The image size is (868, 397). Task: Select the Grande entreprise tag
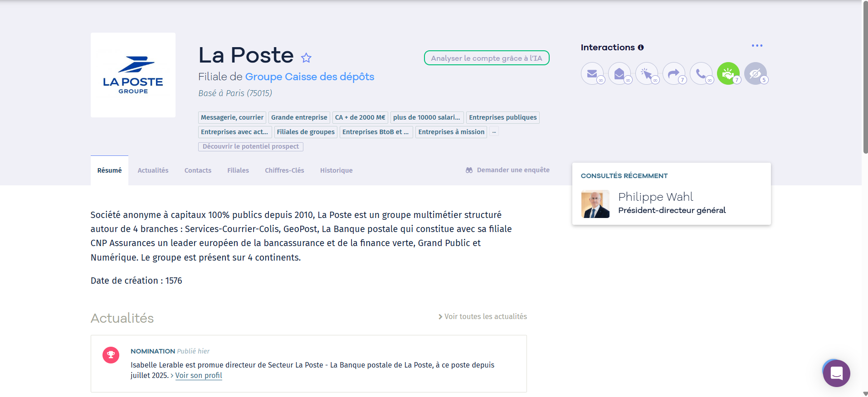tap(299, 117)
